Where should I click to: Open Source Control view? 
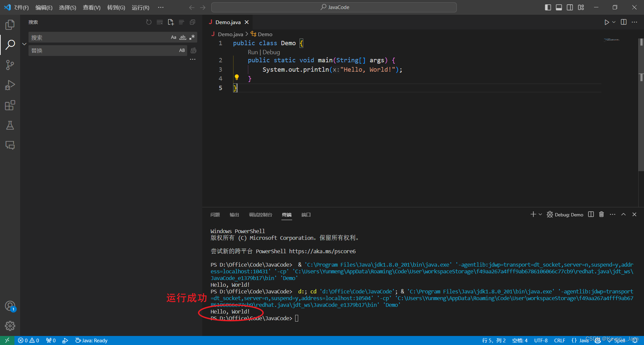tap(10, 65)
